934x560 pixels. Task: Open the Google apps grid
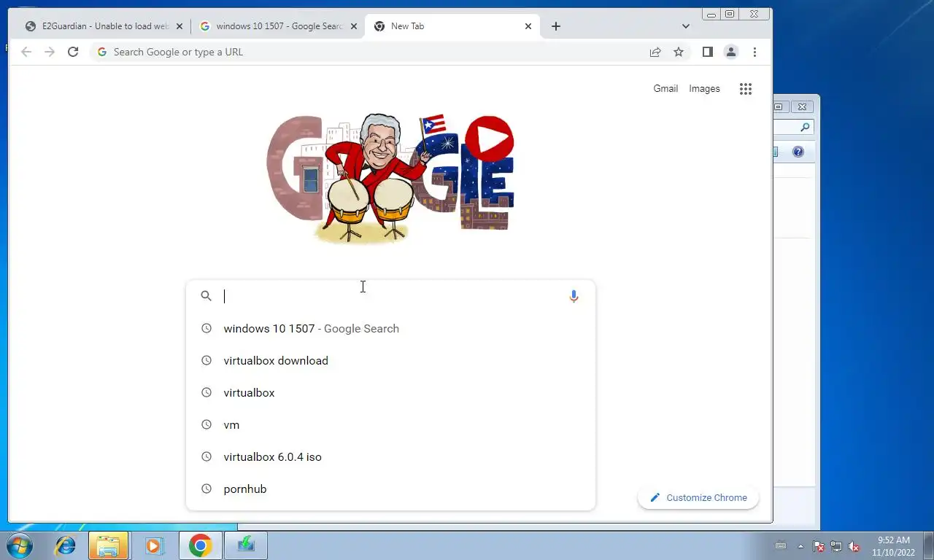(x=745, y=89)
